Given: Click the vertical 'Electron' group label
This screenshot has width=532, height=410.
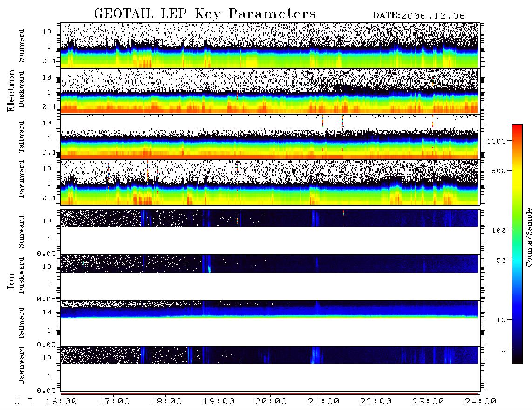Looking at the screenshot, I should click(11, 91).
